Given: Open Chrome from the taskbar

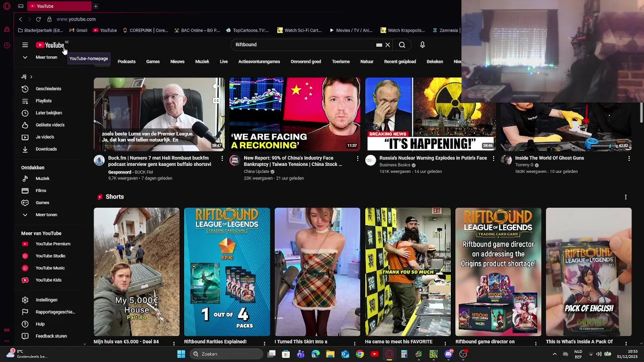Looking at the screenshot, I should (x=360, y=354).
